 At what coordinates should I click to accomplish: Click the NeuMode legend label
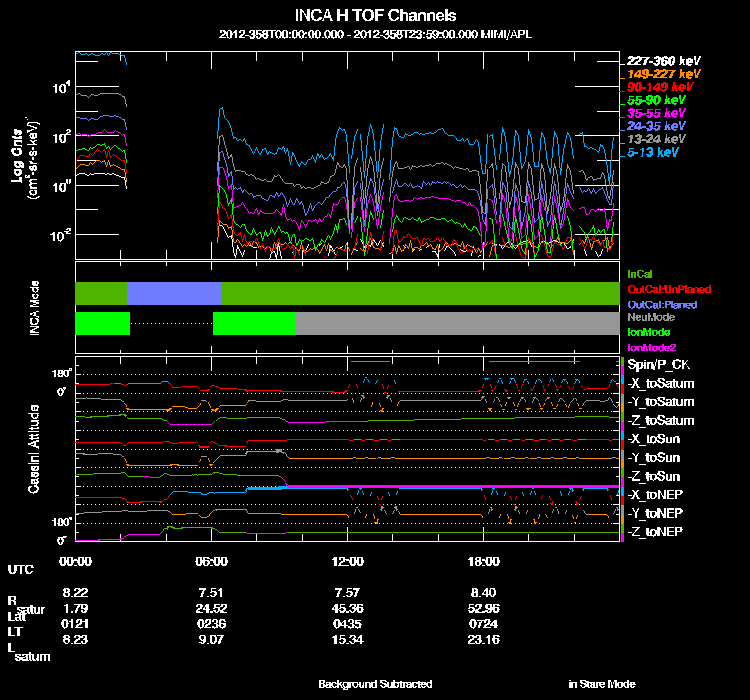pyautogui.click(x=650, y=317)
